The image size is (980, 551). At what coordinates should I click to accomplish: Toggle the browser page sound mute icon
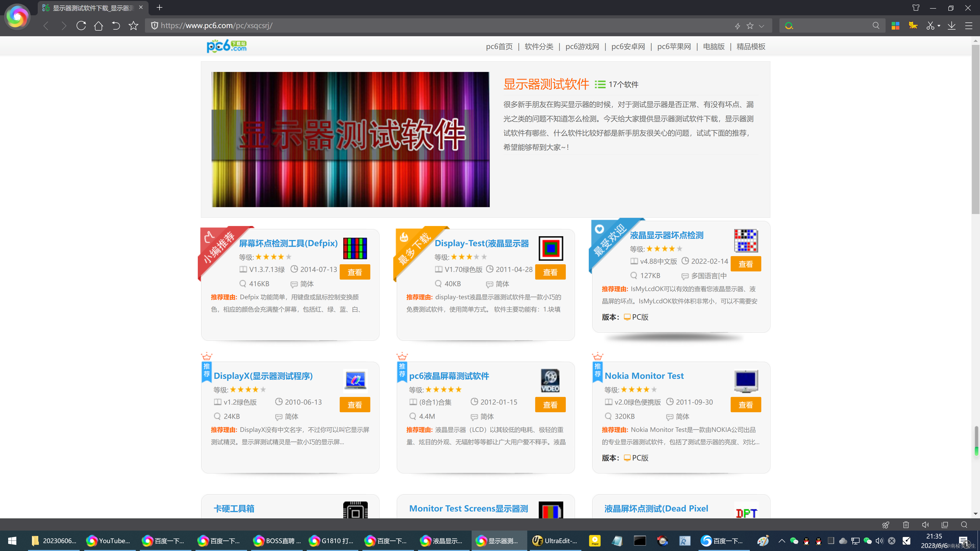pos(925,525)
